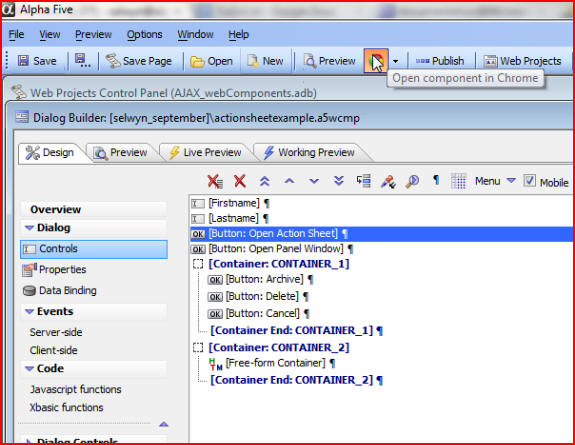Image resolution: width=575 pixels, height=445 pixels.
Task: Select Server-side events
Action: coord(56,332)
